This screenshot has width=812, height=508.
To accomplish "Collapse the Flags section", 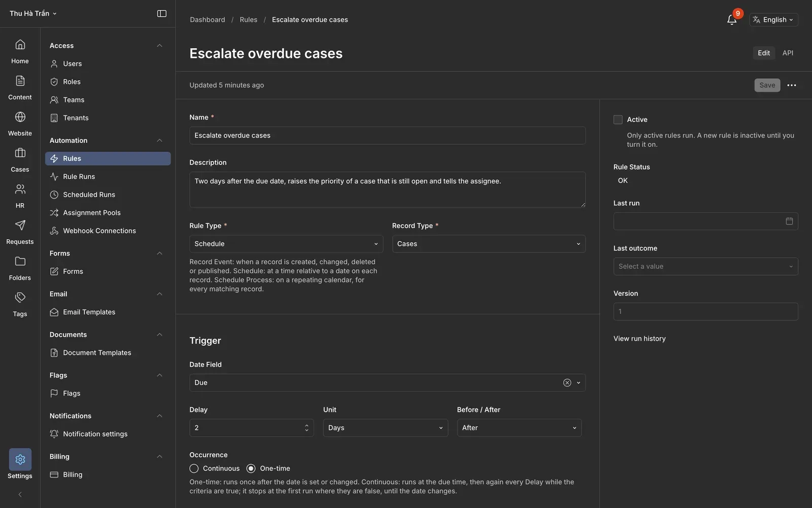I will [159, 375].
